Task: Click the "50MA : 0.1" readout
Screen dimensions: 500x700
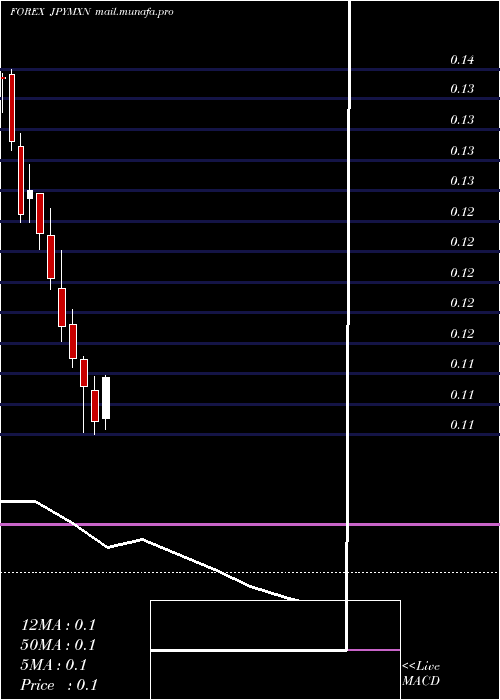Action: click(x=58, y=645)
